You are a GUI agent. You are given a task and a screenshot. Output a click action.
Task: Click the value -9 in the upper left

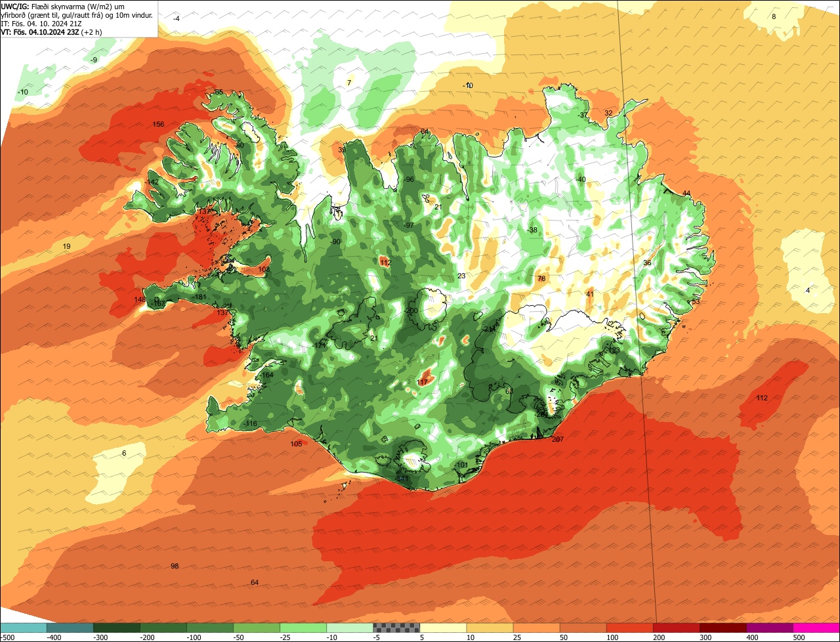click(x=94, y=60)
